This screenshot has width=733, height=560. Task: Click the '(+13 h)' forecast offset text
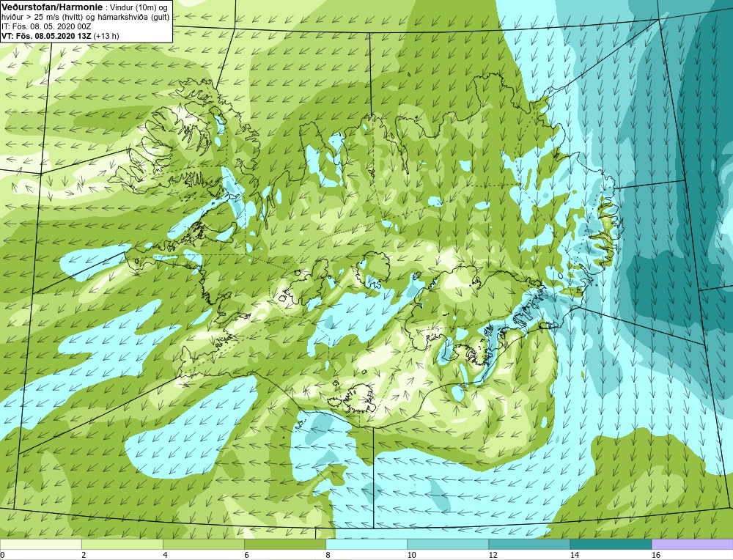point(106,35)
